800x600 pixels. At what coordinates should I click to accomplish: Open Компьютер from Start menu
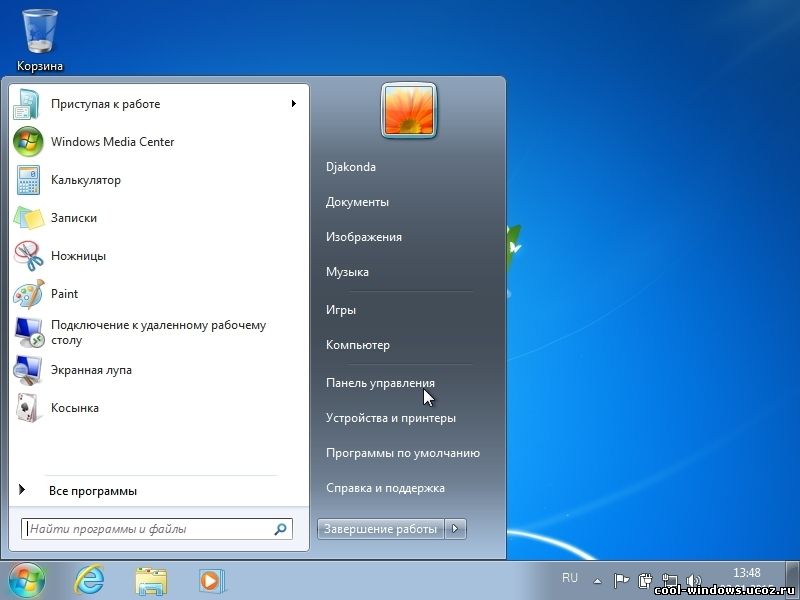[358, 345]
